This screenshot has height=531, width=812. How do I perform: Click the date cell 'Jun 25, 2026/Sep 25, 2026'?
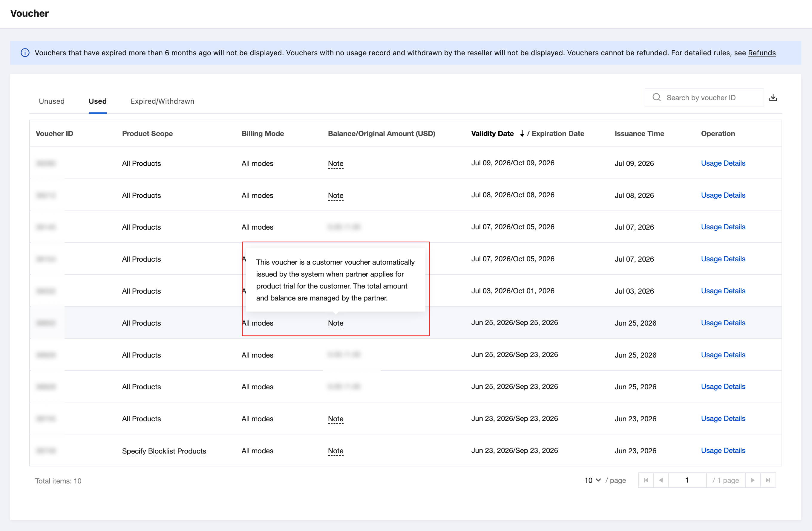click(x=514, y=322)
